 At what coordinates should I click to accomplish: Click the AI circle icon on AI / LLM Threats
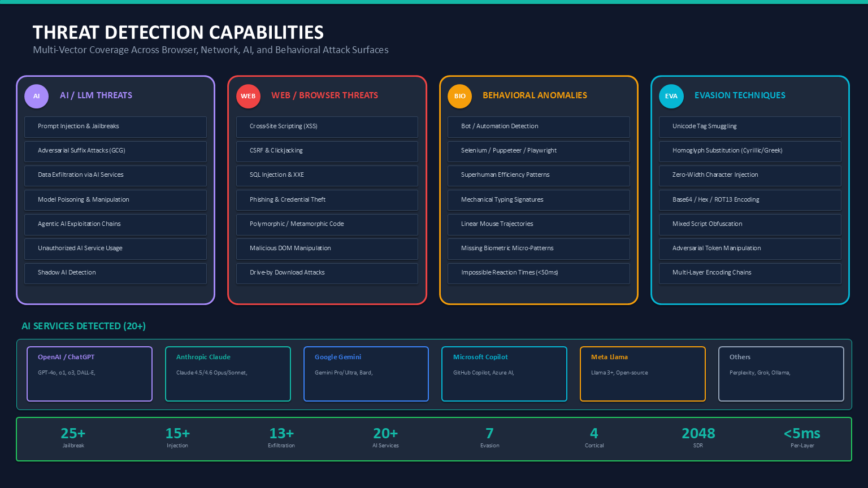point(36,96)
